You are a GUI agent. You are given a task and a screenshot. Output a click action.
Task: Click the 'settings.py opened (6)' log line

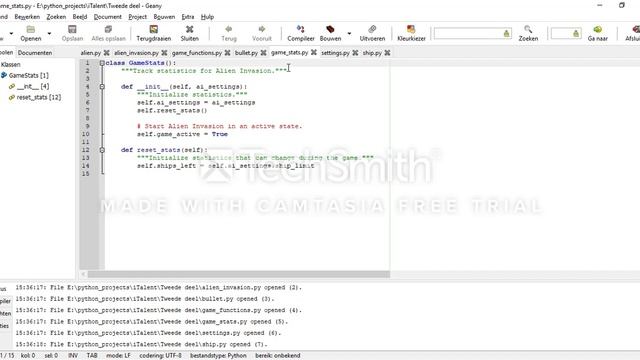(149, 333)
